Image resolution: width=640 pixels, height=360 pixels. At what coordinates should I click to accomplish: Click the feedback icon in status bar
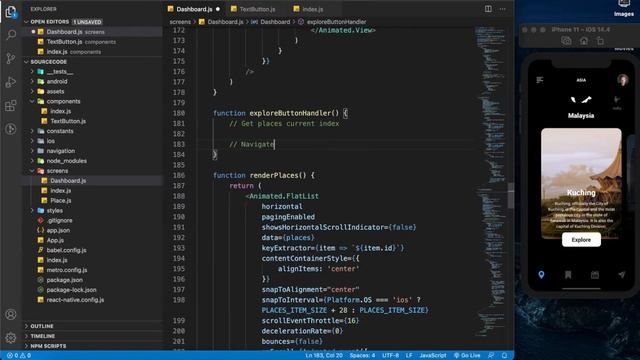(491, 356)
